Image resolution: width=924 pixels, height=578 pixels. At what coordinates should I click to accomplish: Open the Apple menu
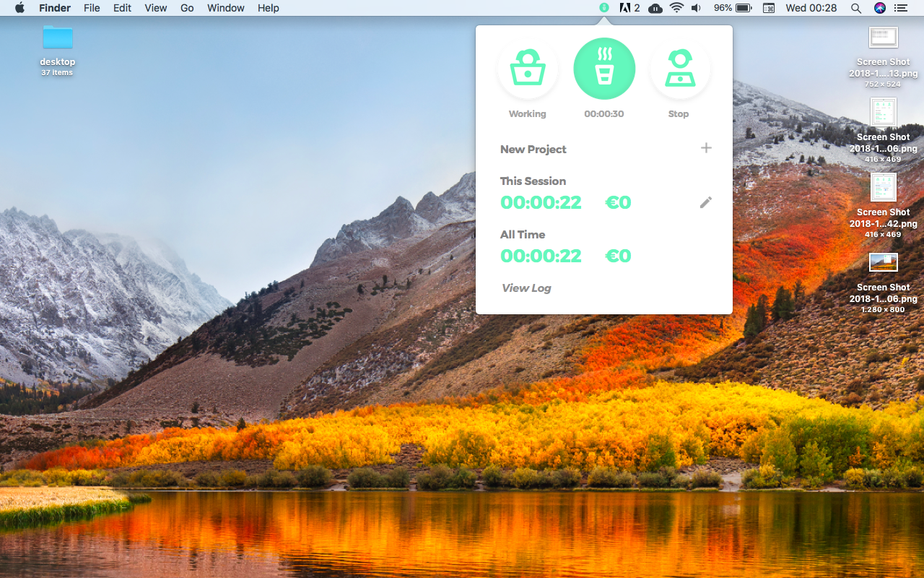pyautogui.click(x=19, y=8)
